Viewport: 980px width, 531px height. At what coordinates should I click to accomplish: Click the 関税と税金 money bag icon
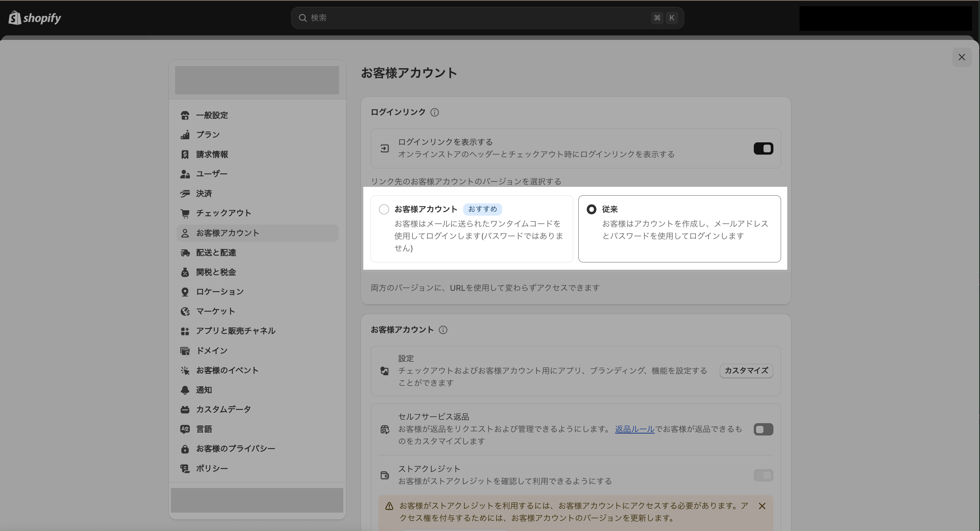(x=185, y=272)
